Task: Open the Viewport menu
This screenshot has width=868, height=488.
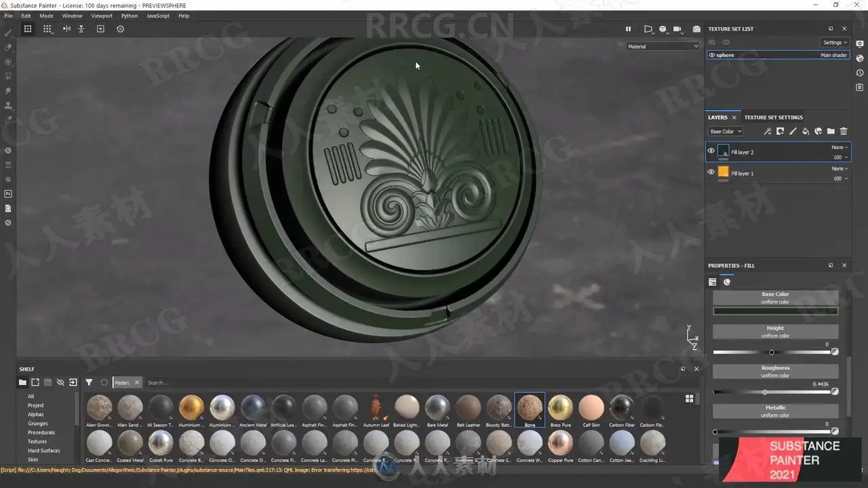Action: point(102,16)
